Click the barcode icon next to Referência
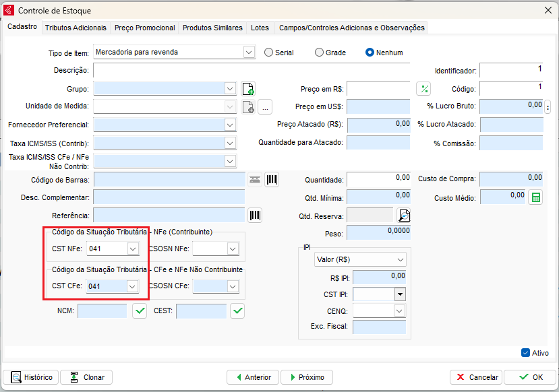The image size is (559, 392). coord(256,216)
